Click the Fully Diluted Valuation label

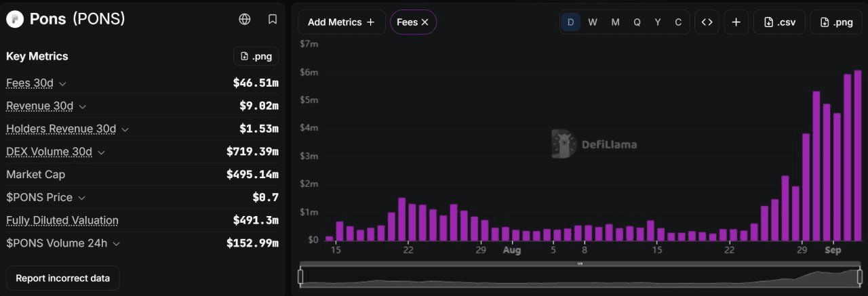pyautogui.click(x=62, y=220)
